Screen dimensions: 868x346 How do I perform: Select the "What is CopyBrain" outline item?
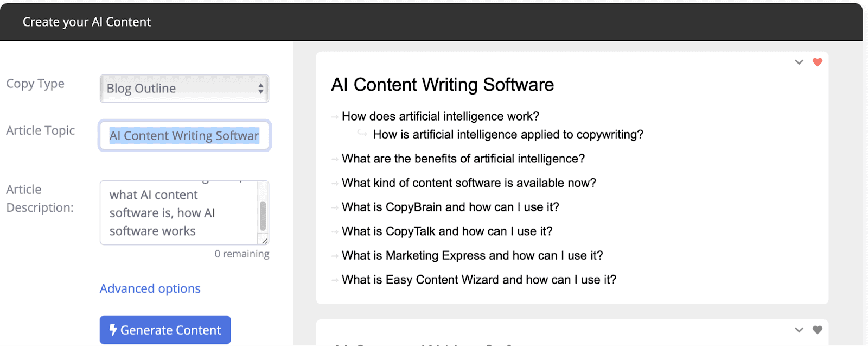tap(450, 207)
